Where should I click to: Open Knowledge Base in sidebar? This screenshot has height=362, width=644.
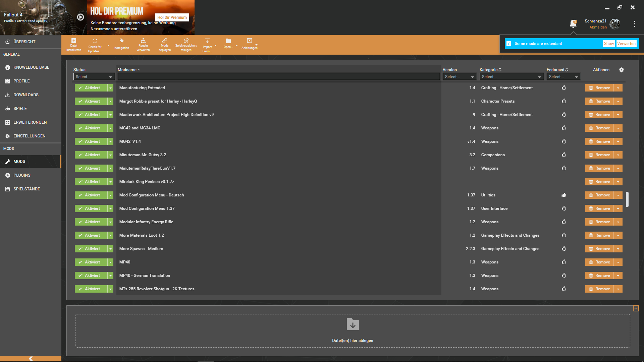(31, 67)
